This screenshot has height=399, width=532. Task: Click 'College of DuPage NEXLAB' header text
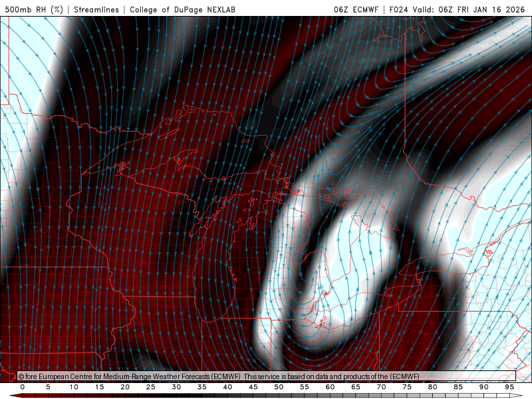tap(182, 9)
